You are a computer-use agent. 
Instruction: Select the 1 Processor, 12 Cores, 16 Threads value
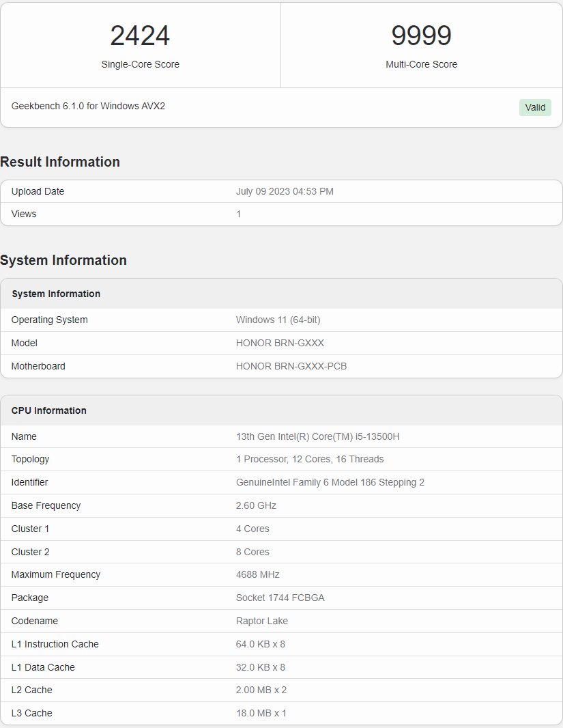[309, 459]
